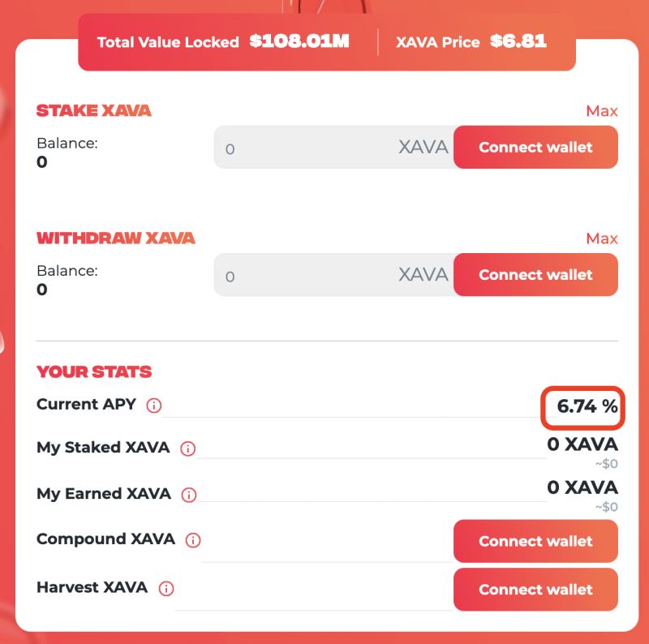Viewport: 649px width, 644px height.
Task: Click the STAKE XAVA section heading
Action: [94, 110]
